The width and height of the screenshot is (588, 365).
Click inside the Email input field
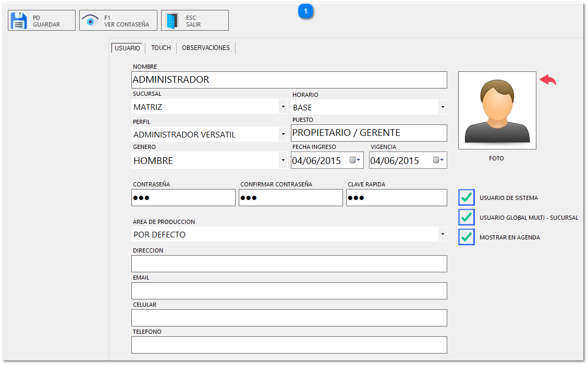click(289, 291)
